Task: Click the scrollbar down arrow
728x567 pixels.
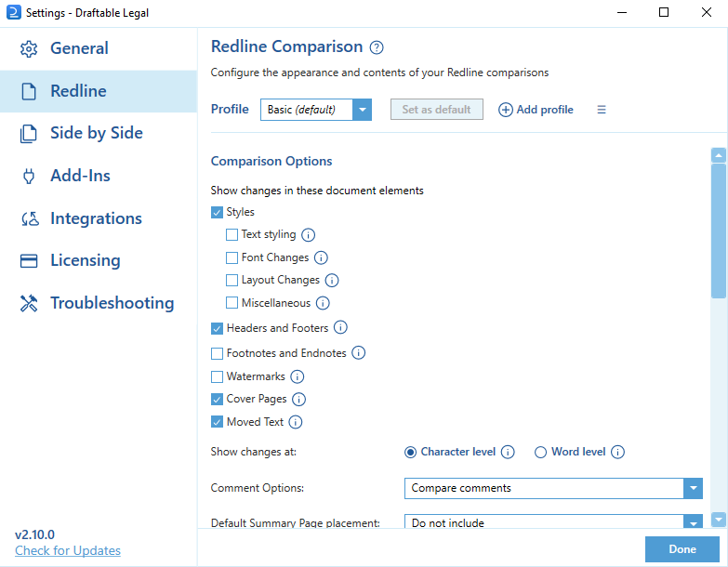Action: pos(719,520)
